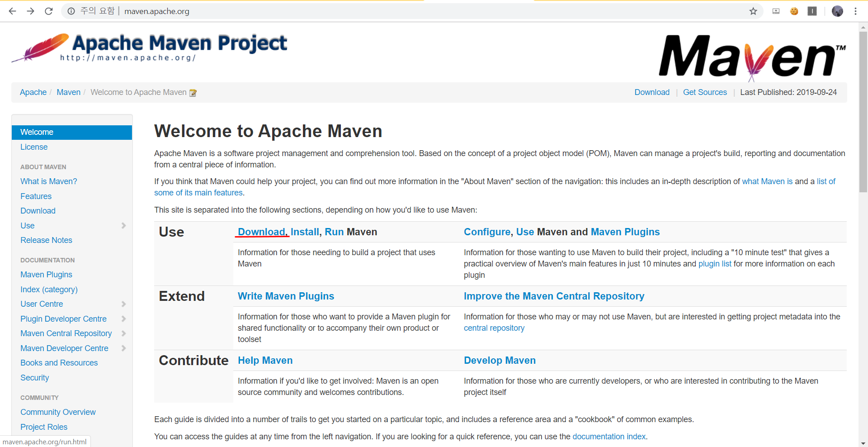Click the scrollbar up arrow
Screen dimensions: 868x447
click(x=863, y=27)
